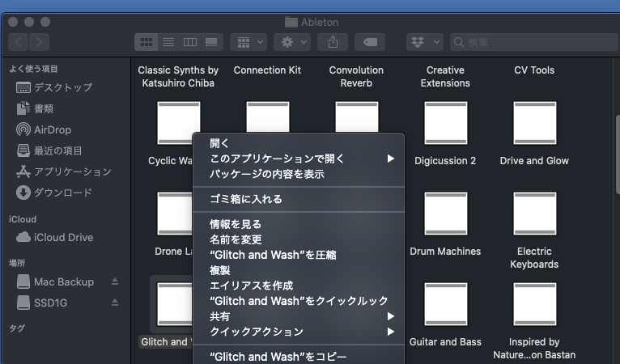
Task: Select the Inspired by Nature pack icon
Action: click(x=534, y=304)
